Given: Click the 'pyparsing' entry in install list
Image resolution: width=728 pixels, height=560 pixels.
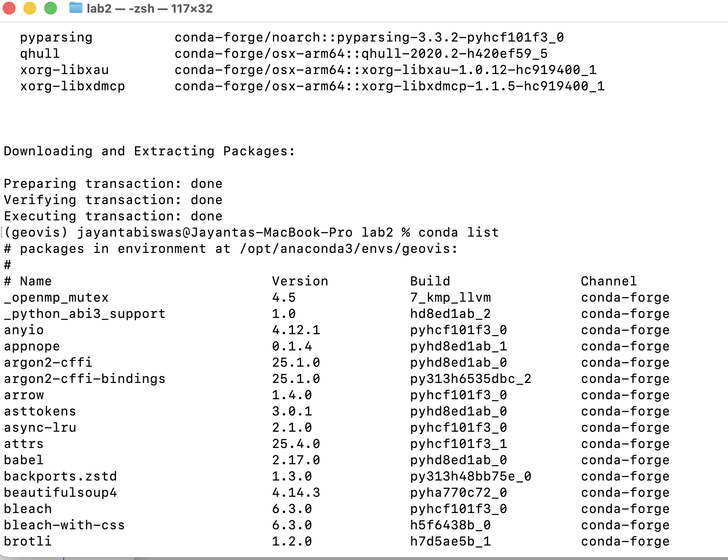Looking at the screenshot, I should [x=56, y=37].
